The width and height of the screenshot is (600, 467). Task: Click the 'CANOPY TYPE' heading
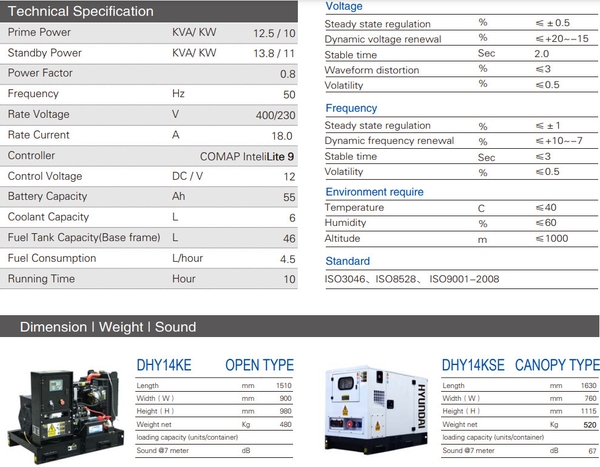click(557, 365)
